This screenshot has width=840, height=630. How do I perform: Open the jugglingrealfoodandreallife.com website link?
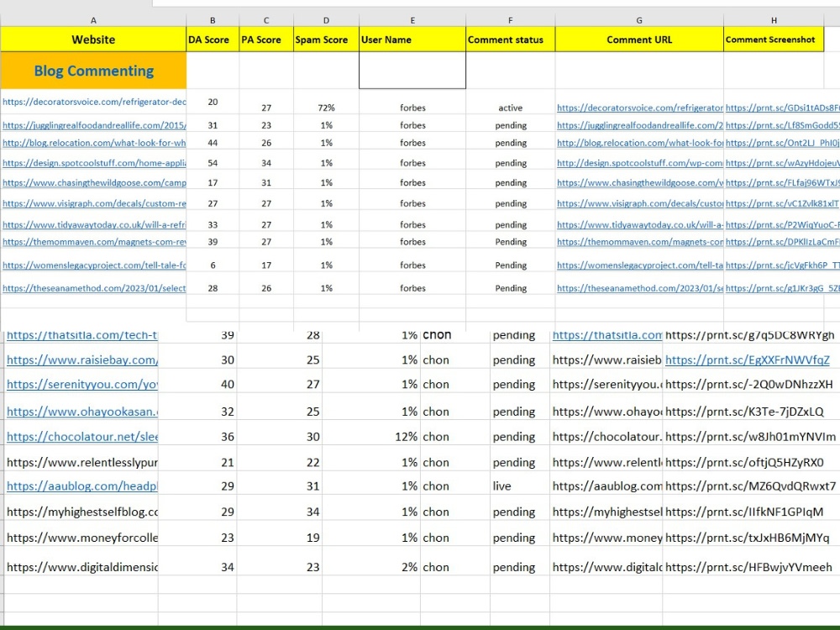pyautogui.click(x=94, y=125)
